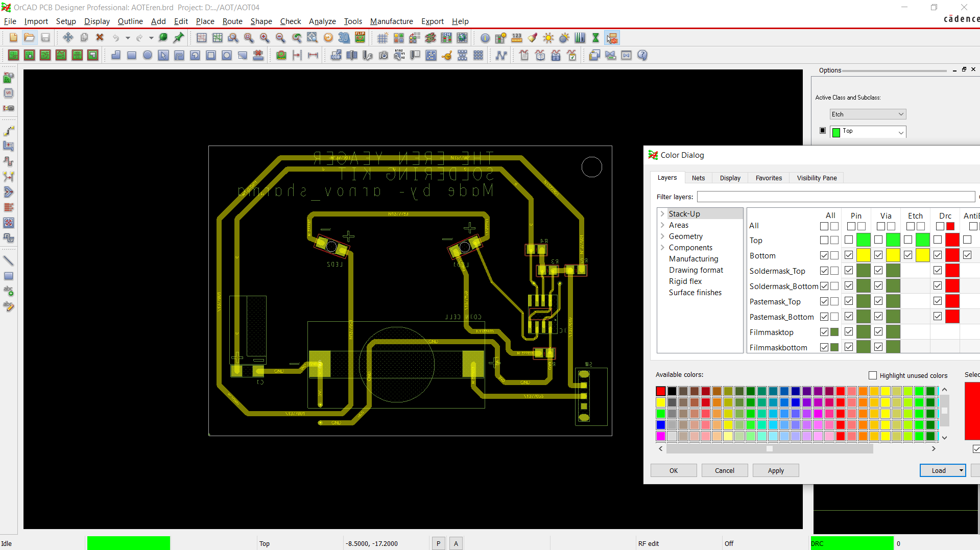
Task: Click the Show Element info icon
Action: pyautogui.click(x=485, y=38)
